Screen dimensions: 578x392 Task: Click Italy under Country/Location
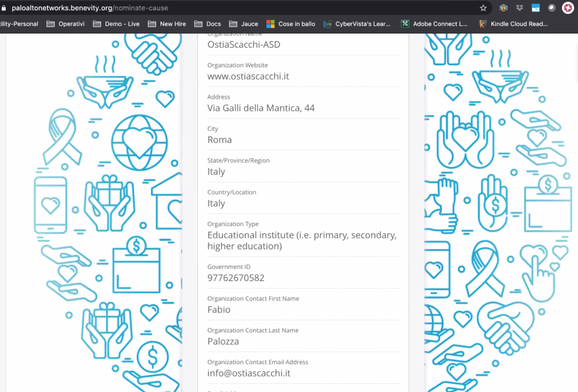[216, 203]
